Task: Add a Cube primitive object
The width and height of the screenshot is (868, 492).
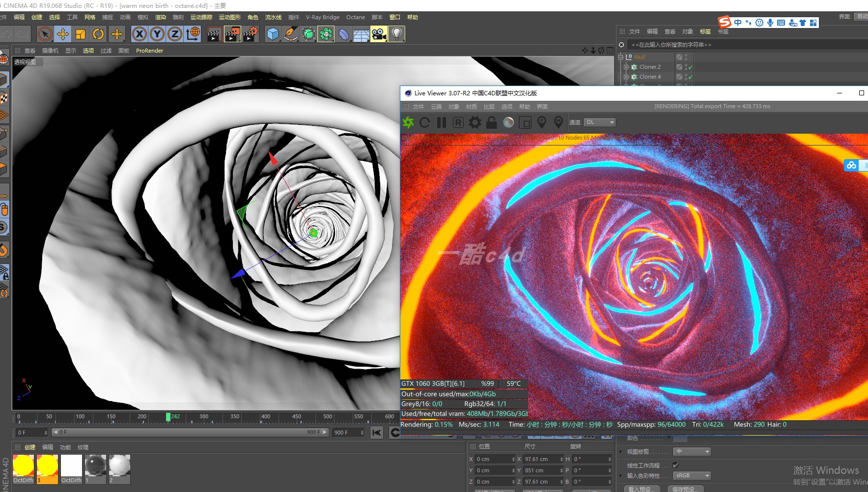Action: [x=273, y=34]
